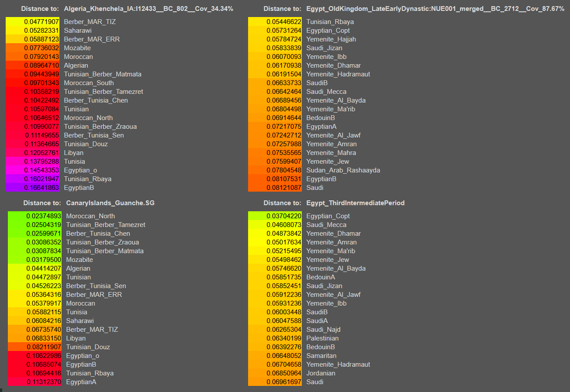
Task: Click Yemenite_Hadramaut in the Egypt_OldKingdom table
Action: pos(338,74)
